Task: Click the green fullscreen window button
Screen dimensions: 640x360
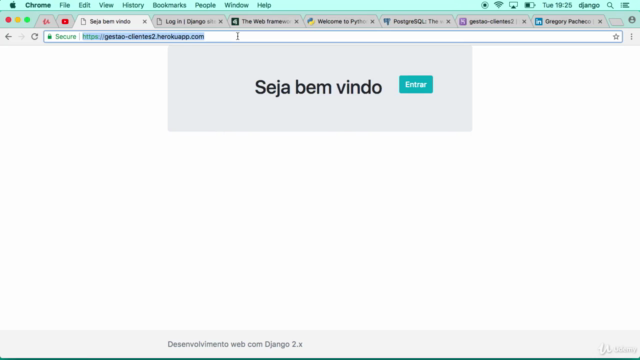Action: coord(27,20)
